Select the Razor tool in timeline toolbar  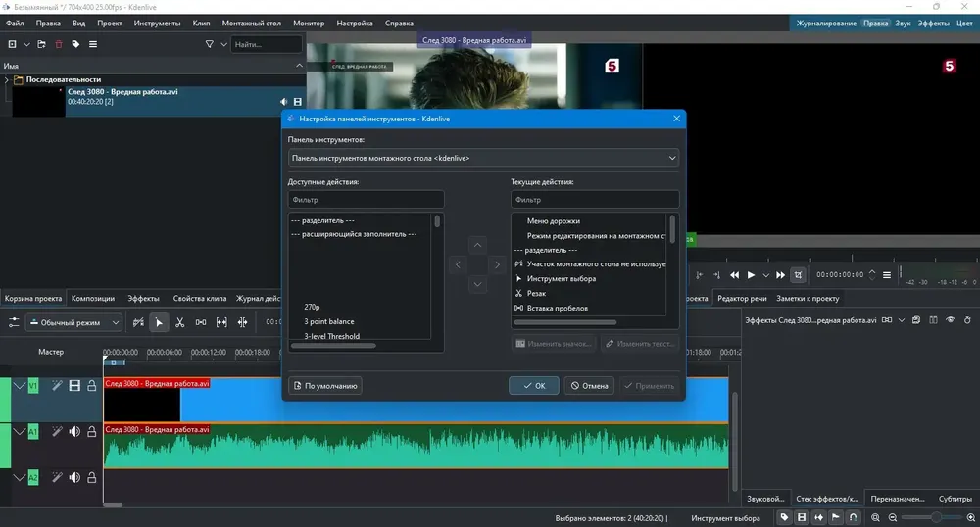tap(180, 322)
